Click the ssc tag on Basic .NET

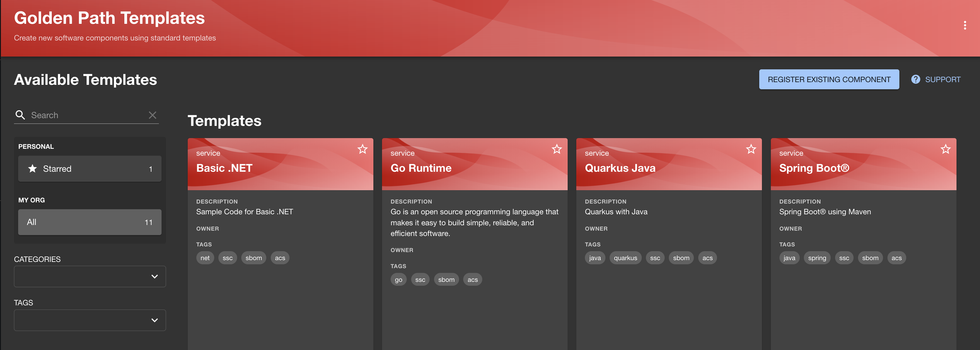pos(228,258)
